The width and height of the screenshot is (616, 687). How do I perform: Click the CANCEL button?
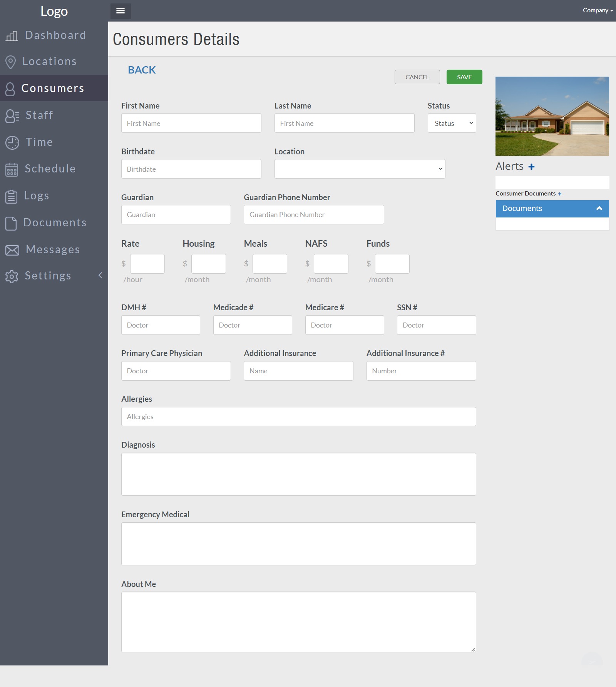417,77
